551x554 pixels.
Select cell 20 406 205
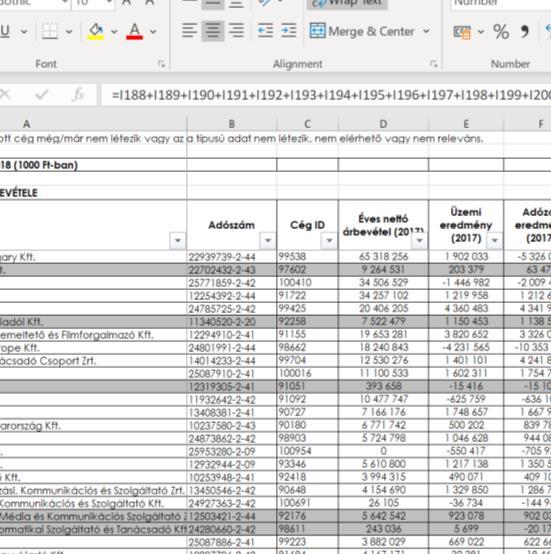[x=383, y=309]
